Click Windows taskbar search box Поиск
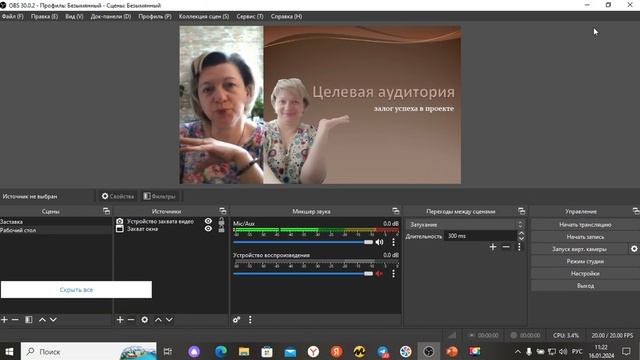Screen dimensions: 640x360 pos(89,351)
